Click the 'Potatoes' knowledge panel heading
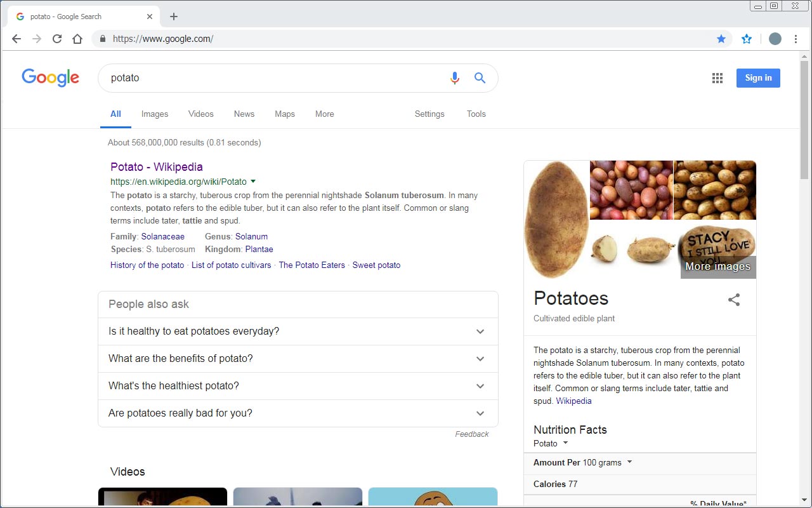 click(x=571, y=298)
